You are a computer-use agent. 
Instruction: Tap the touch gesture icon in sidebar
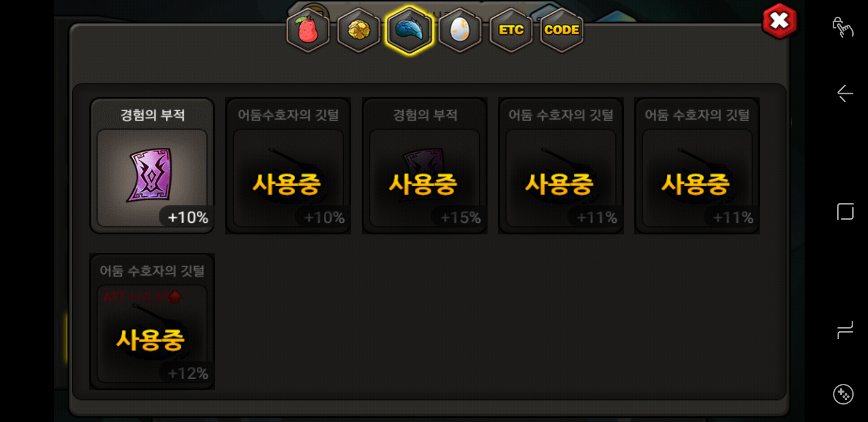coord(843,27)
